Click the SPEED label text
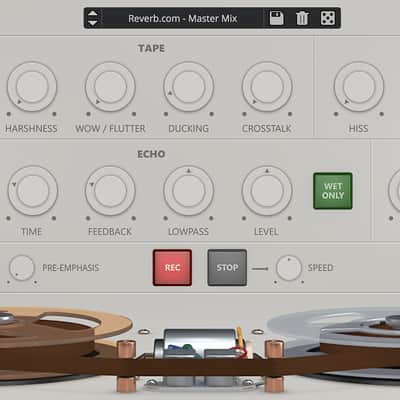The height and width of the screenshot is (400, 400). [320, 268]
